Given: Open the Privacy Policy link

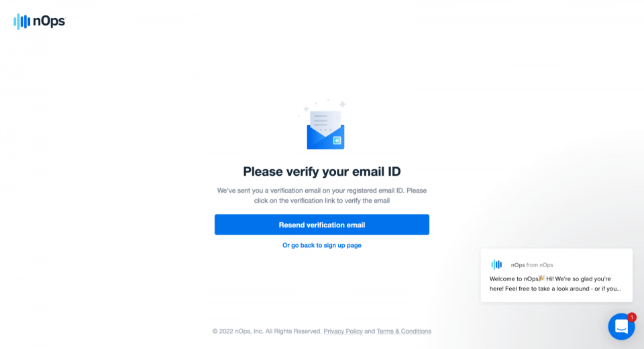Looking at the screenshot, I should pos(343,331).
